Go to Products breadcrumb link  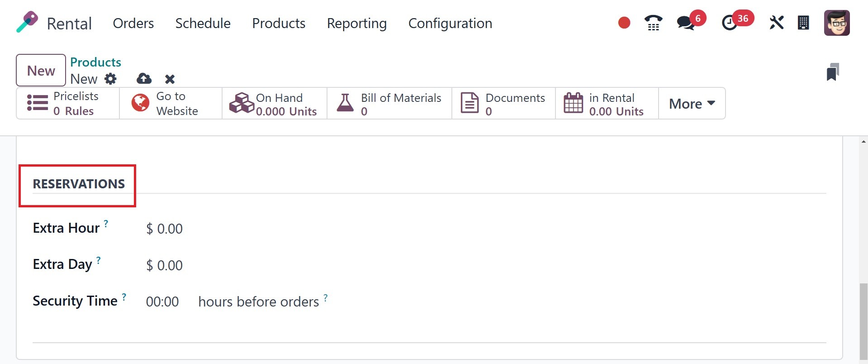[x=95, y=62]
